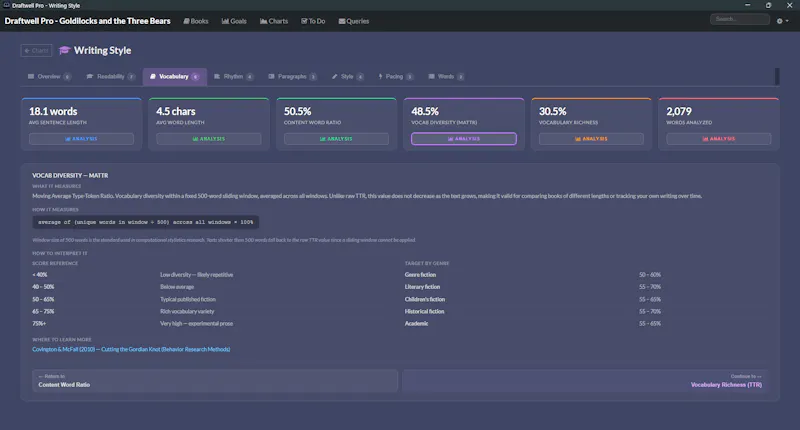This screenshot has height=430, width=800.
Task: Click the 'Low diversity — likely repetitive' row
Action: pos(215,275)
